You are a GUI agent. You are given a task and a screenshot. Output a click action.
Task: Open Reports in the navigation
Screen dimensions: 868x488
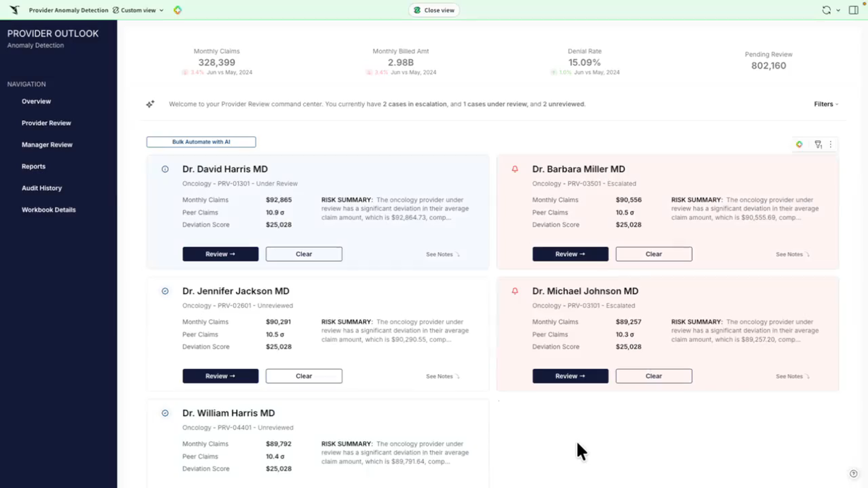[33, 166]
